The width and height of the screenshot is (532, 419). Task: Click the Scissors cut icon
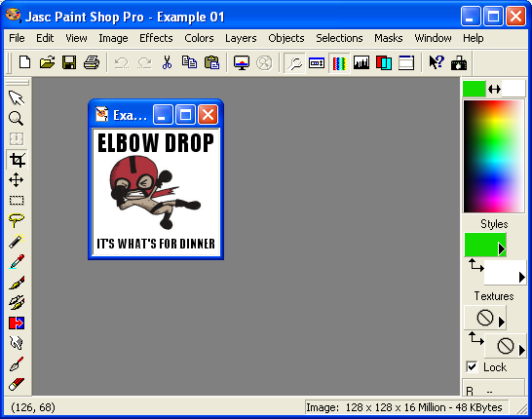tap(167, 62)
